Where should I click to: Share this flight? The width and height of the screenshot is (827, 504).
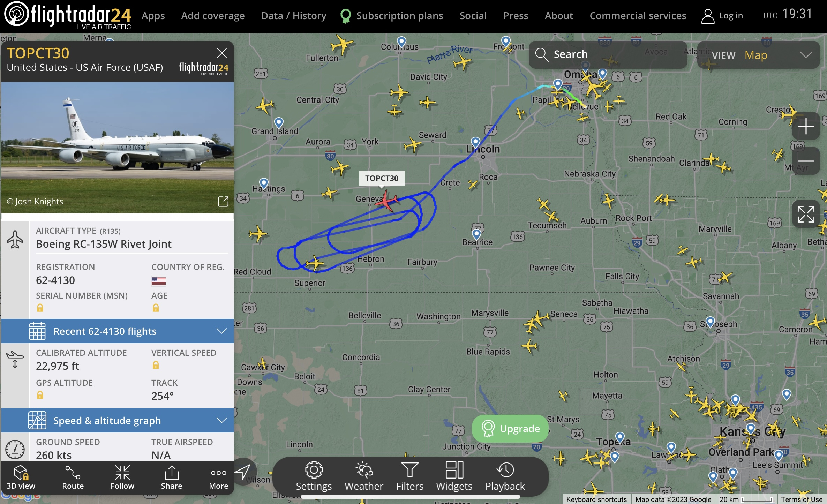click(171, 477)
